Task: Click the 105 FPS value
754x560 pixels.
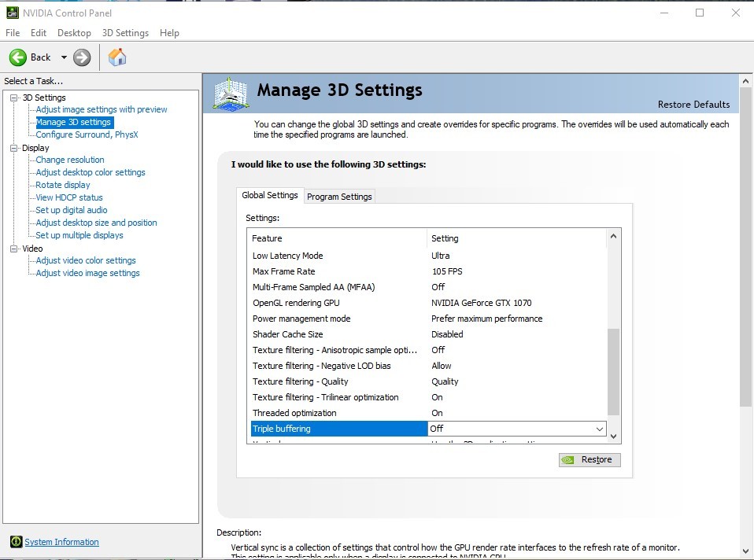Action: tap(447, 271)
